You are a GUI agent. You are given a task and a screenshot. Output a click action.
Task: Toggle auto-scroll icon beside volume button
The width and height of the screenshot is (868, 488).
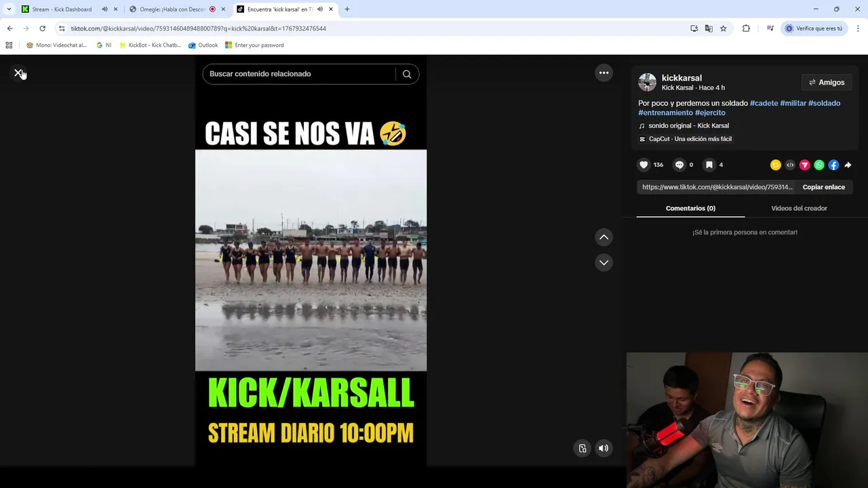pyautogui.click(x=583, y=448)
